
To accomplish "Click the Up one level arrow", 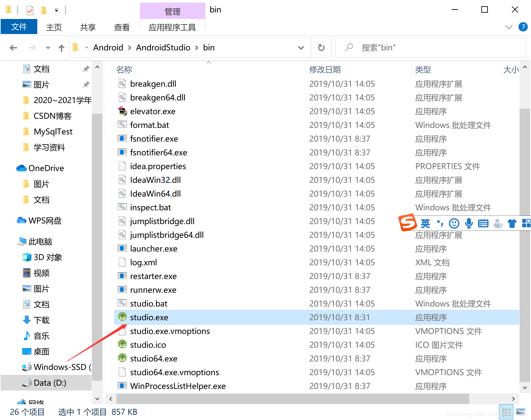I will [x=61, y=48].
